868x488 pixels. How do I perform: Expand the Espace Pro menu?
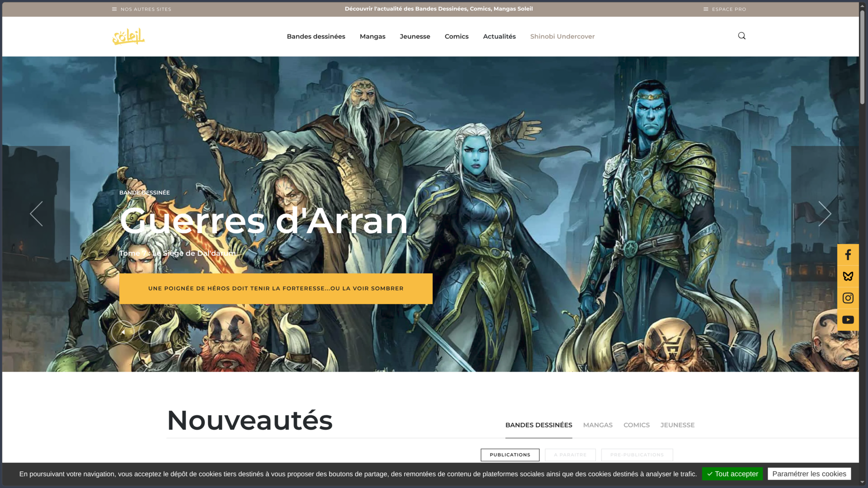725,9
